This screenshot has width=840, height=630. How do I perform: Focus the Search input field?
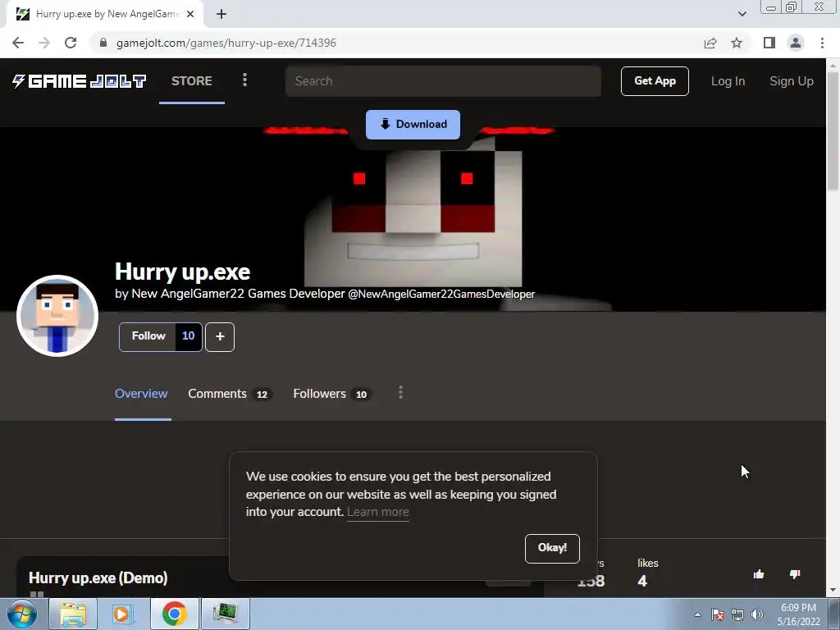pos(443,81)
